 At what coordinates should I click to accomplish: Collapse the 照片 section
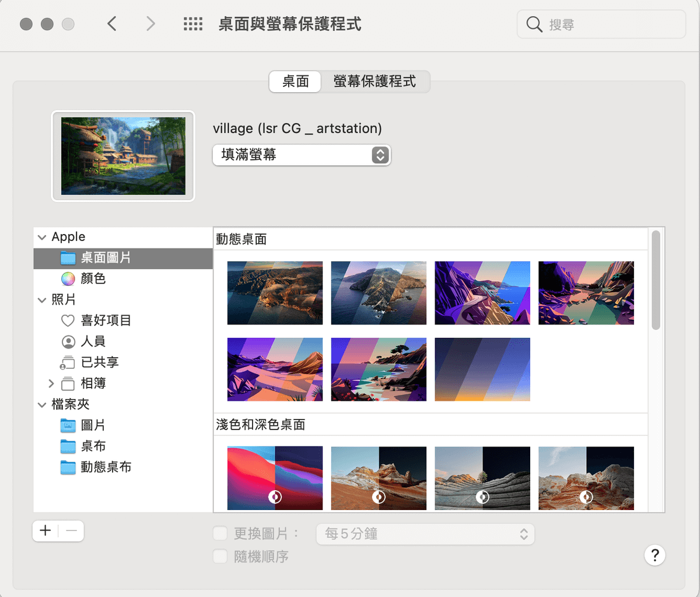tap(42, 300)
